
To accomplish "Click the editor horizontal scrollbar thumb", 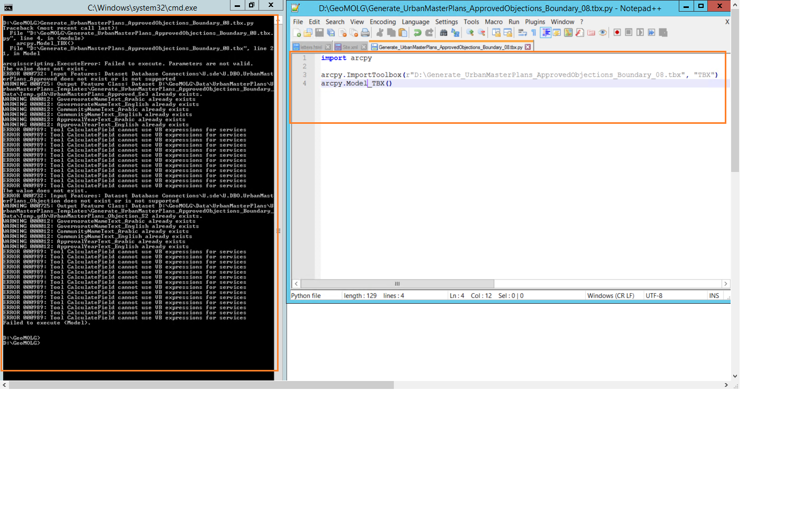I will point(397,284).
